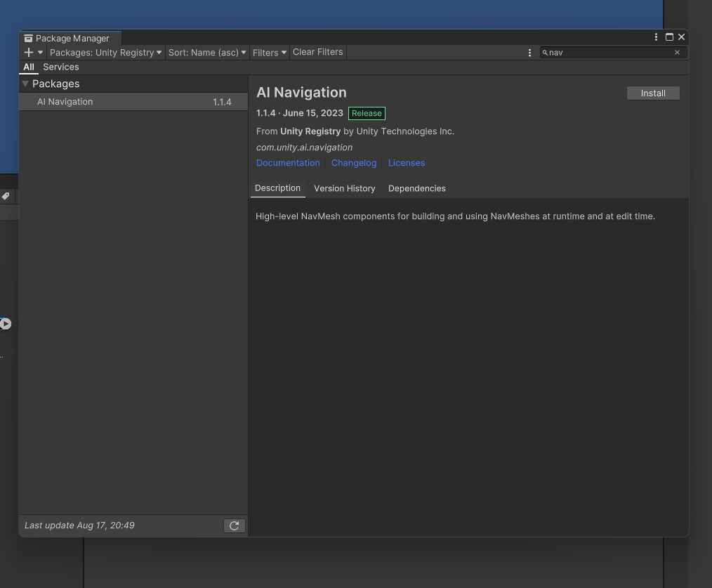Image resolution: width=712 pixels, height=588 pixels.
Task: Click the Clear Filters button
Action: click(318, 52)
